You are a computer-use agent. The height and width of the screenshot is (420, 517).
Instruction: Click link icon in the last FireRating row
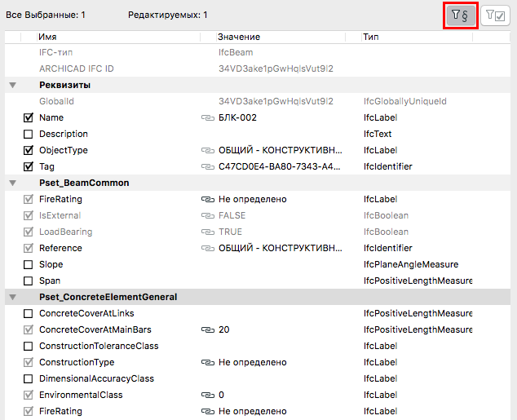(x=208, y=411)
